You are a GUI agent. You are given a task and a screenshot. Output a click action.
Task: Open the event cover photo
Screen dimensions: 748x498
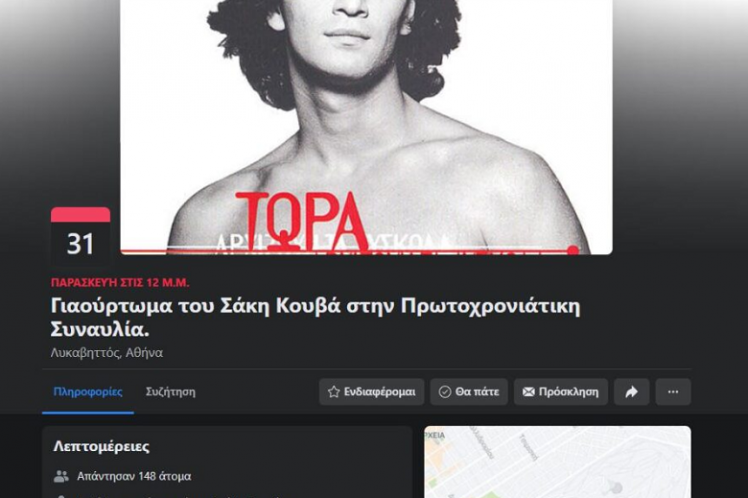pyautogui.click(x=366, y=127)
